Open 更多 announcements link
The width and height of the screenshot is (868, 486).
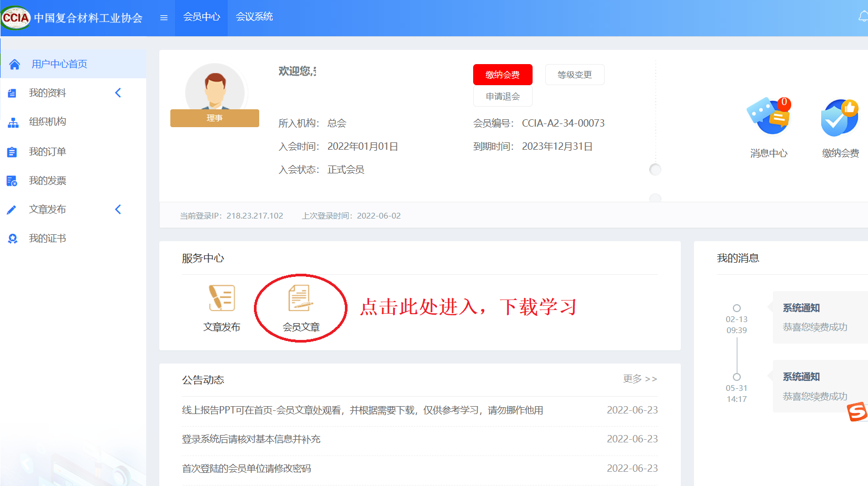tap(640, 379)
